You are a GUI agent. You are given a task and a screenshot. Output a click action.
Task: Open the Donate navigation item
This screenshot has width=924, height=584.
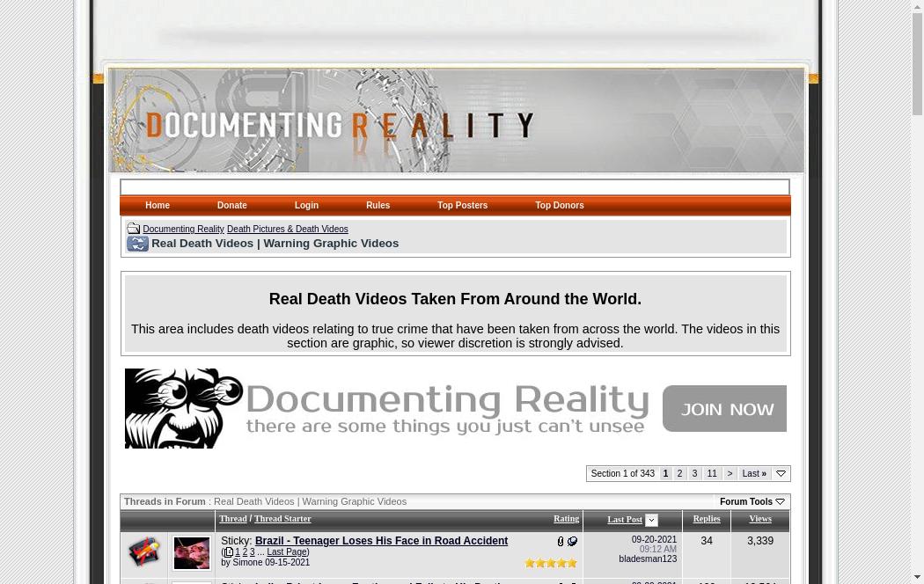tap(232, 206)
